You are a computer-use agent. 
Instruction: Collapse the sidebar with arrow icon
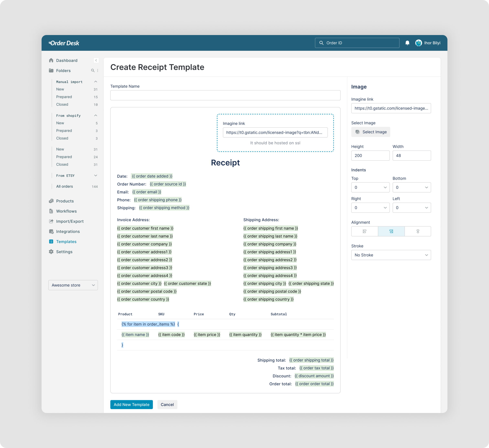(x=96, y=60)
